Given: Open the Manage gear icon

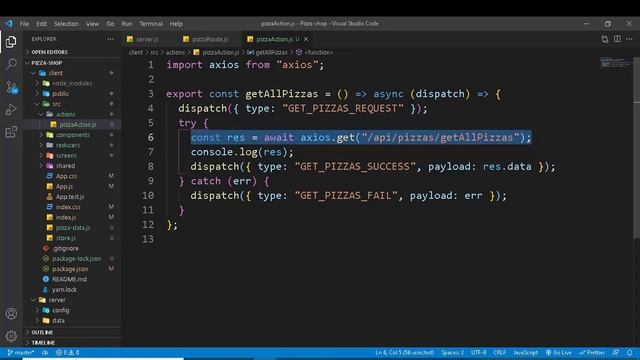Looking at the screenshot, I should coord(11,336).
